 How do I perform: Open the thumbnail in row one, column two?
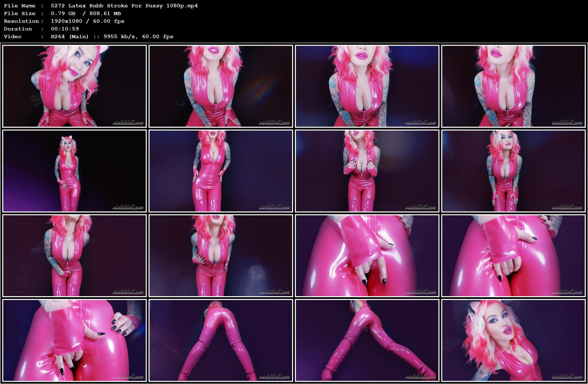pos(221,86)
